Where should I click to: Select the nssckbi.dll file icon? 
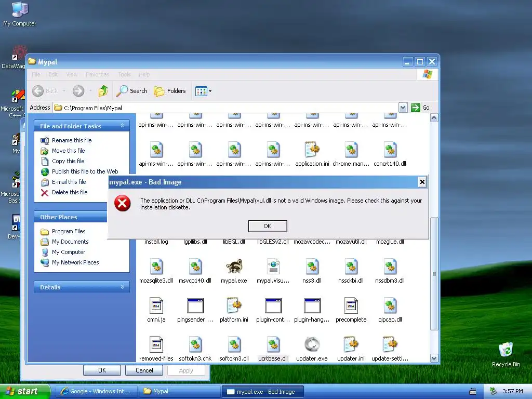[x=351, y=267]
